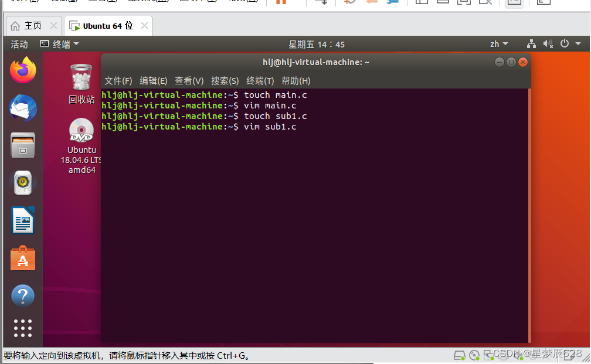Open the 查看(V) menu in the terminal
The image size is (591, 364).
[189, 81]
